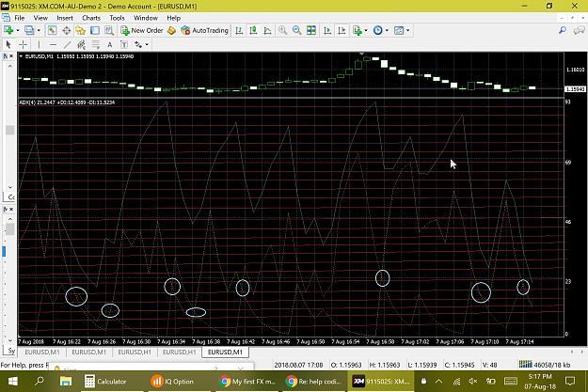Toggle the Chart Shift icon
The height and width of the screenshot is (392, 588).
tap(342, 30)
